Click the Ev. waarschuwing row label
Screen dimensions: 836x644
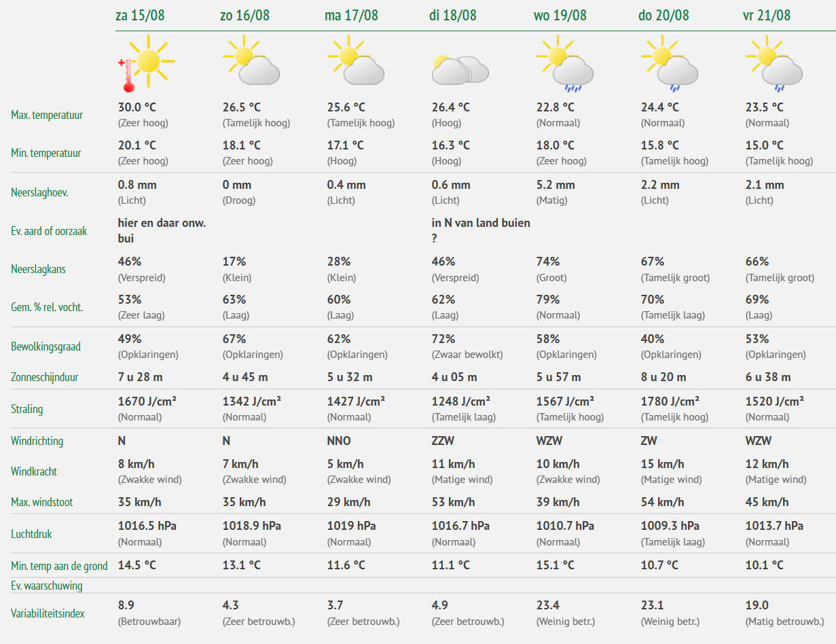tap(47, 586)
